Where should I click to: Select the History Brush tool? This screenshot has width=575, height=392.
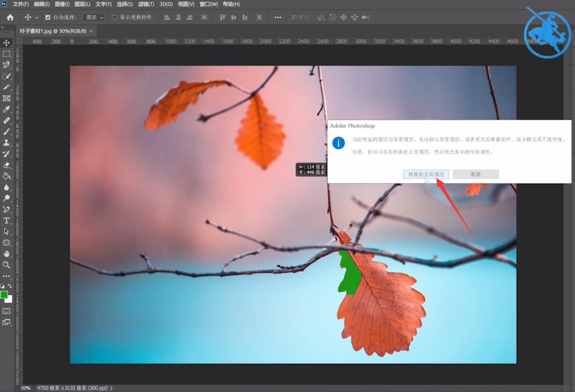[x=6, y=154]
